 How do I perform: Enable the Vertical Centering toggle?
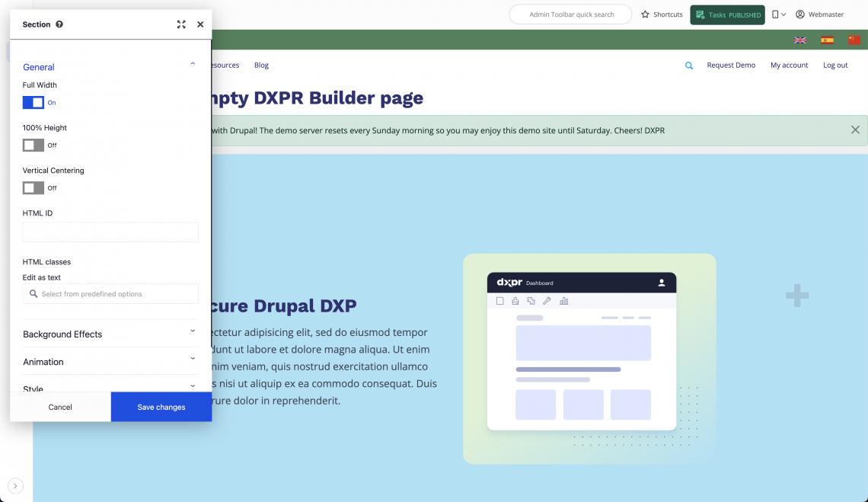34,188
